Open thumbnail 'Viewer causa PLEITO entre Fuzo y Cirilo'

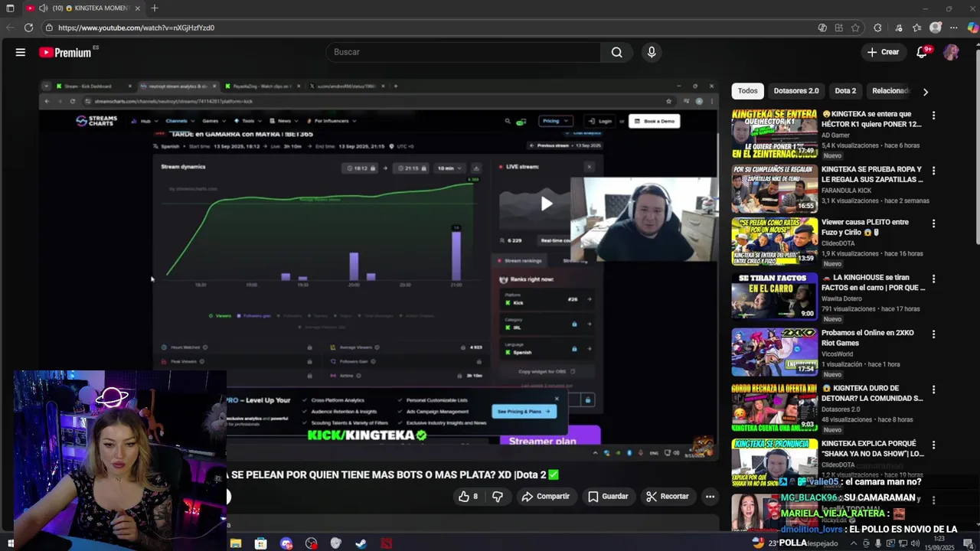774,242
